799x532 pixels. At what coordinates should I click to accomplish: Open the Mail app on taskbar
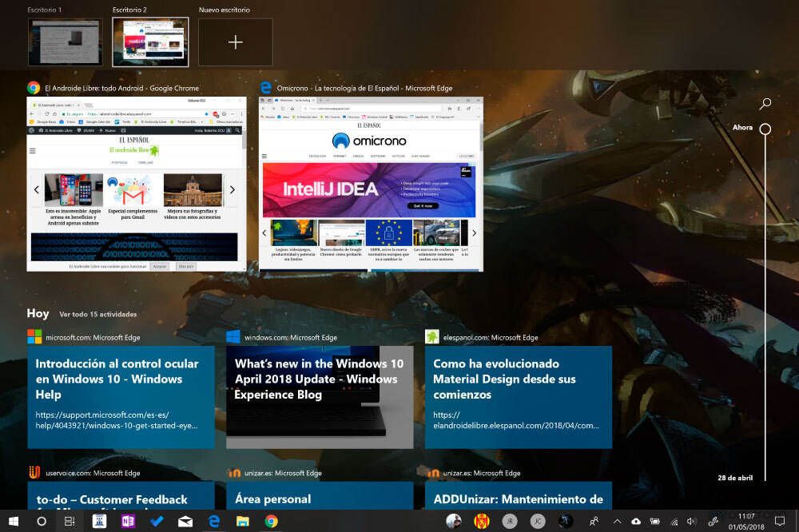[x=185, y=521]
